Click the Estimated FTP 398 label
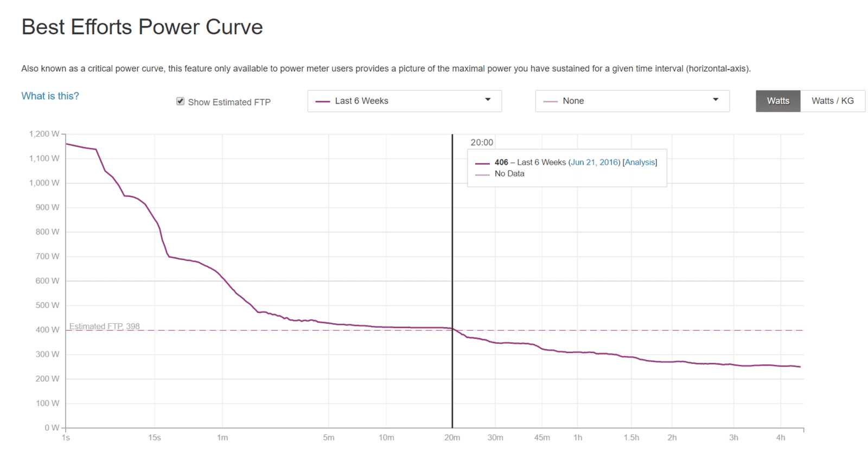The width and height of the screenshot is (868, 455). coord(104,326)
